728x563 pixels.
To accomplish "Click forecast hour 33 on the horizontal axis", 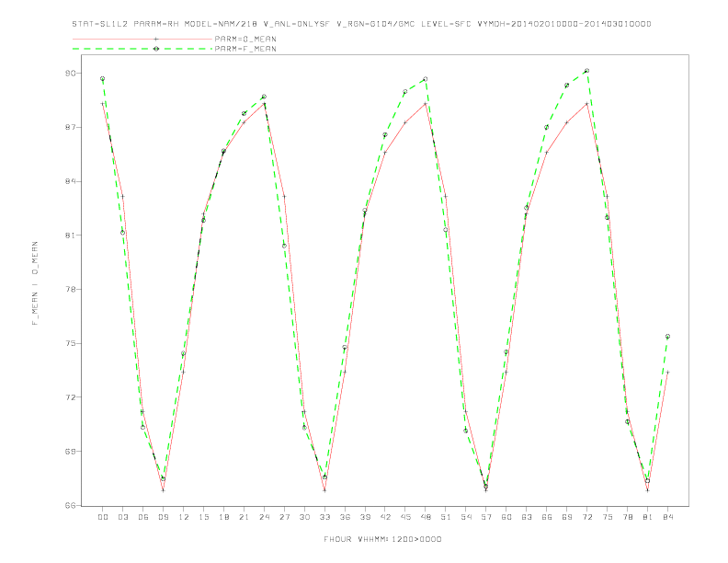I will coord(324,517).
